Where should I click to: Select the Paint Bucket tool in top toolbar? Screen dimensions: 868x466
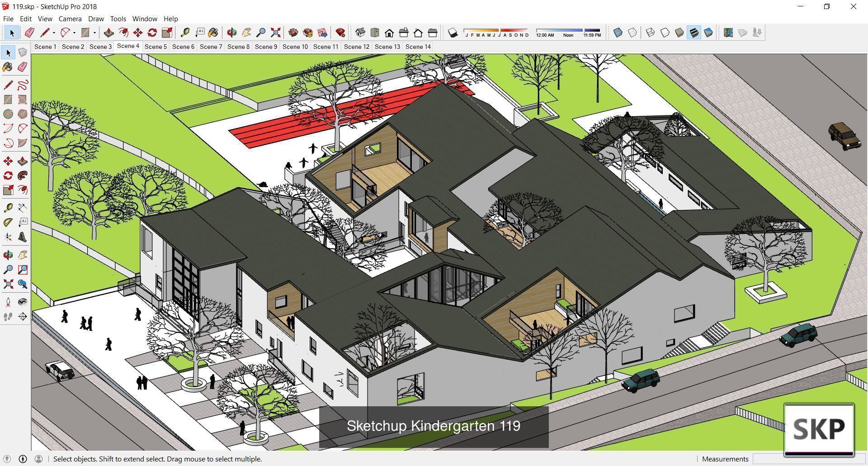click(213, 33)
